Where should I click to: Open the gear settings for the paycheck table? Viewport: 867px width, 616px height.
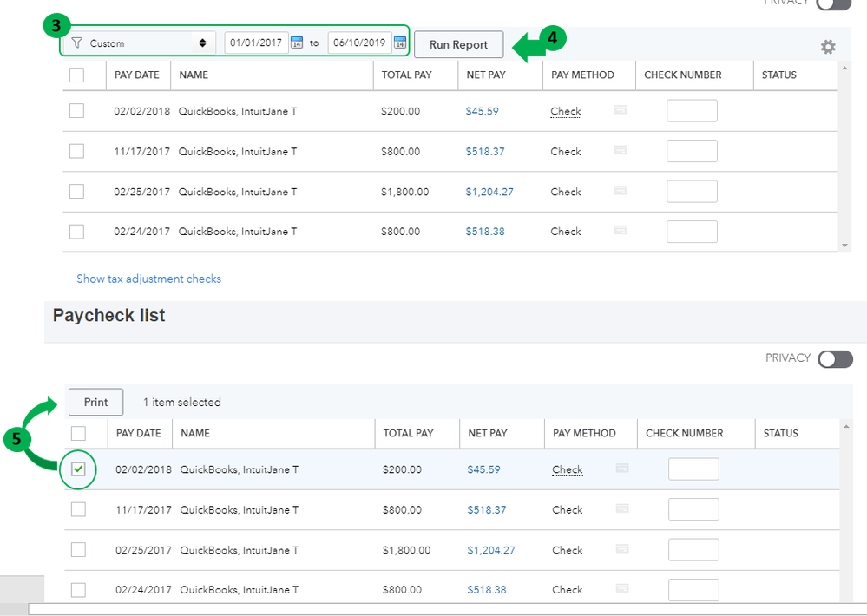pos(828,47)
